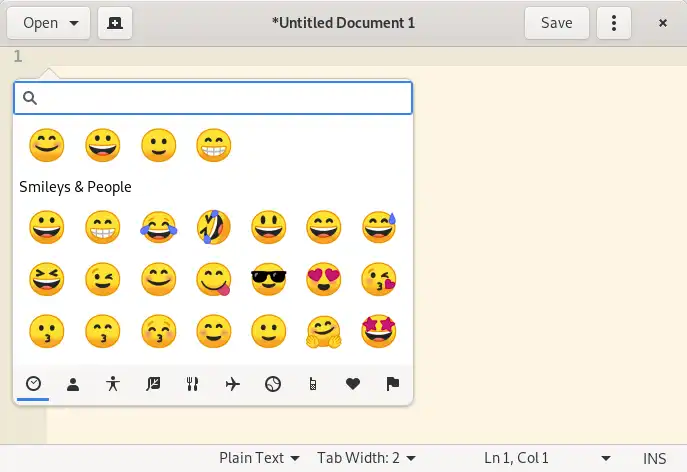Choose recent slightly smiling emoji, top row
The image size is (687, 472).
pos(159,145)
